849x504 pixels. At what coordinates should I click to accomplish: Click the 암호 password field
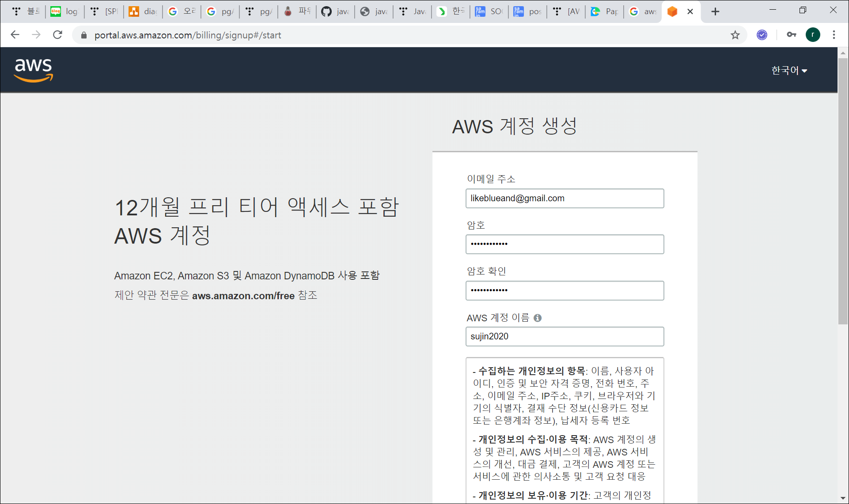click(565, 244)
